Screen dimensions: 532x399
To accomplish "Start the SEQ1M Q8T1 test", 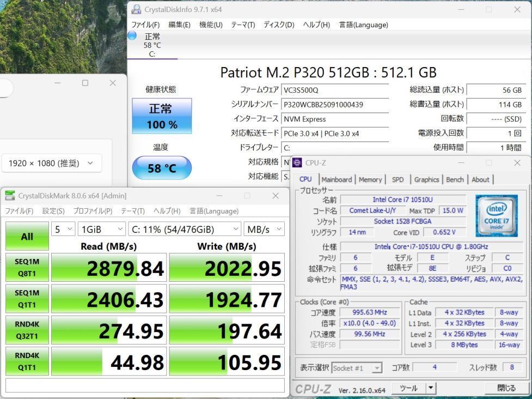I will (x=27, y=267).
